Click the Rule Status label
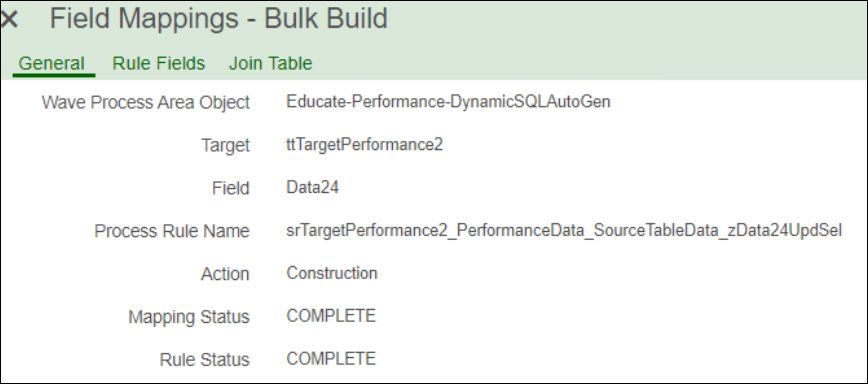868x384 pixels. [204, 360]
